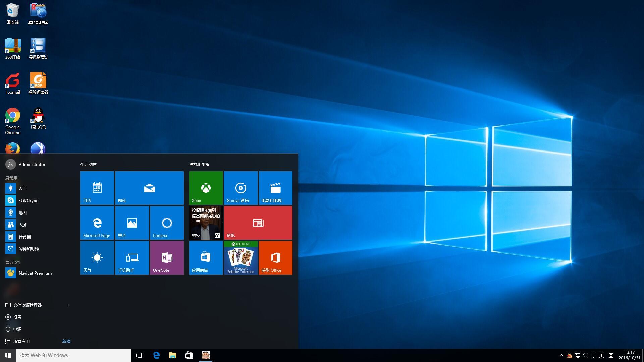Expand File Explorer jump list arrow
644x362 pixels.
pyautogui.click(x=69, y=305)
